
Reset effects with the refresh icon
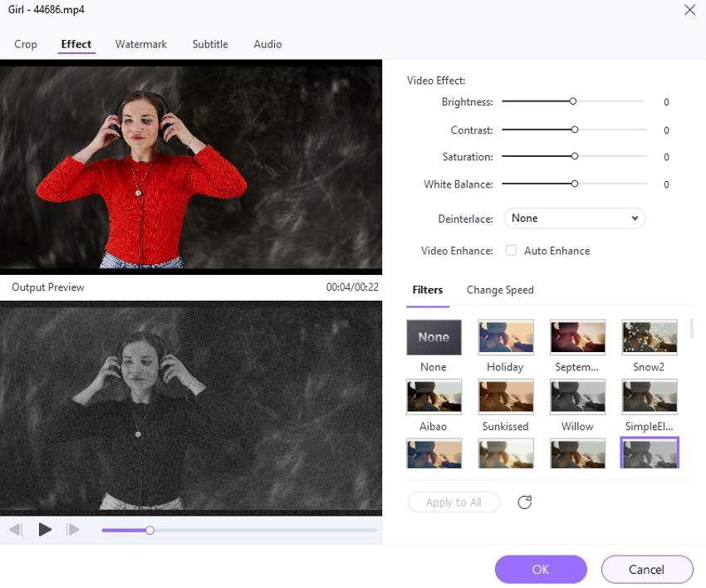pos(525,502)
